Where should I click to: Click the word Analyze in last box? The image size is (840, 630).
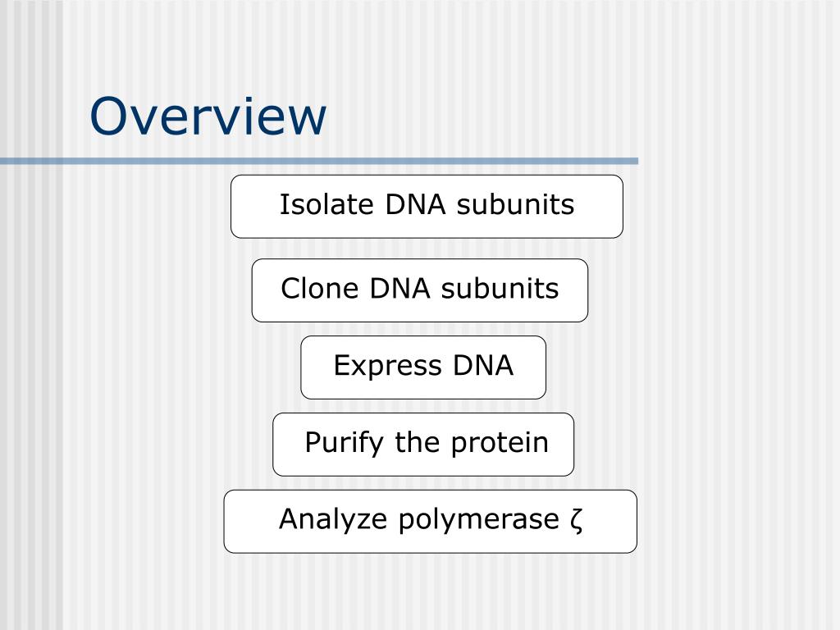(x=333, y=519)
